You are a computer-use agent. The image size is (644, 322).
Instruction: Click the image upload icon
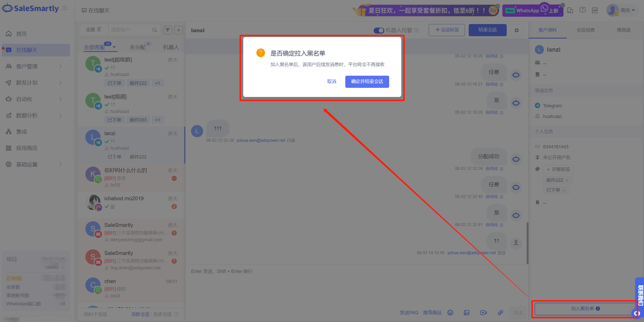(x=467, y=313)
